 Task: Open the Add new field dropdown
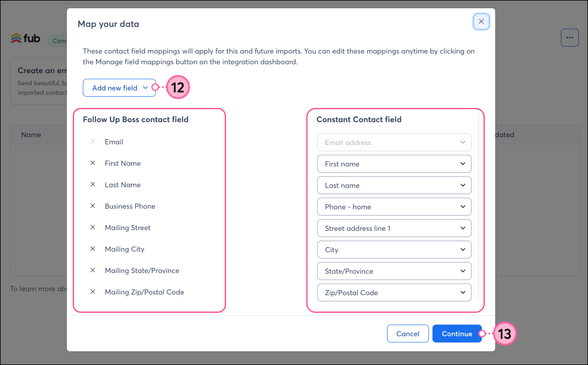pyautogui.click(x=119, y=88)
